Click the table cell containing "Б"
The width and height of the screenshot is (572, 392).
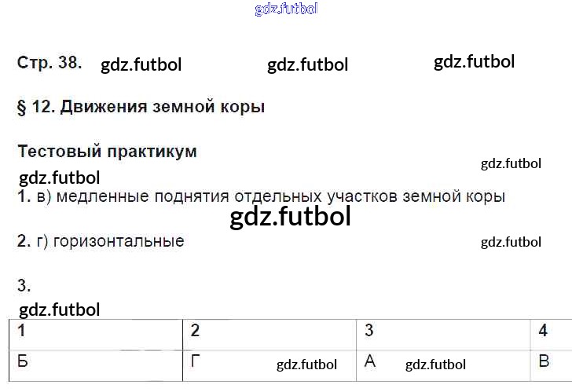tap(96, 363)
